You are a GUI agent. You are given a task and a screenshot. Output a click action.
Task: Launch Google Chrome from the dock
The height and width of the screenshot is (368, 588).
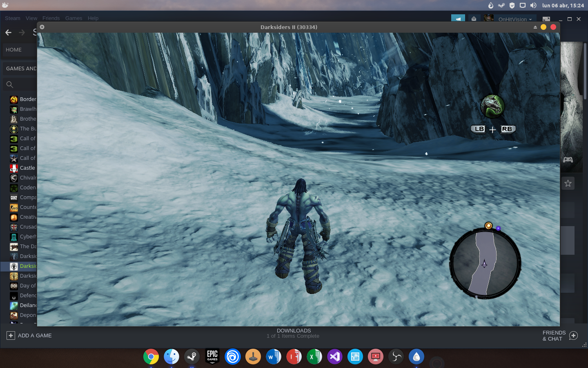coord(151,357)
